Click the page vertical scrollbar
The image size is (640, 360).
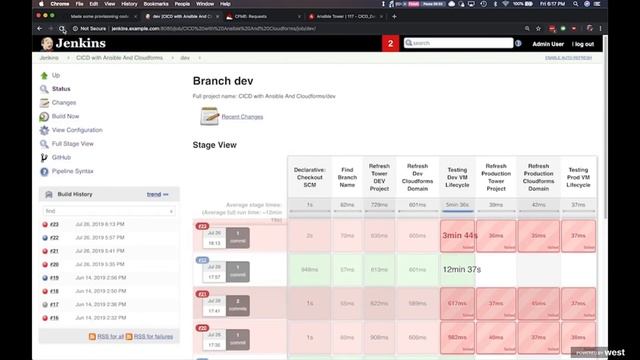pos(605,127)
